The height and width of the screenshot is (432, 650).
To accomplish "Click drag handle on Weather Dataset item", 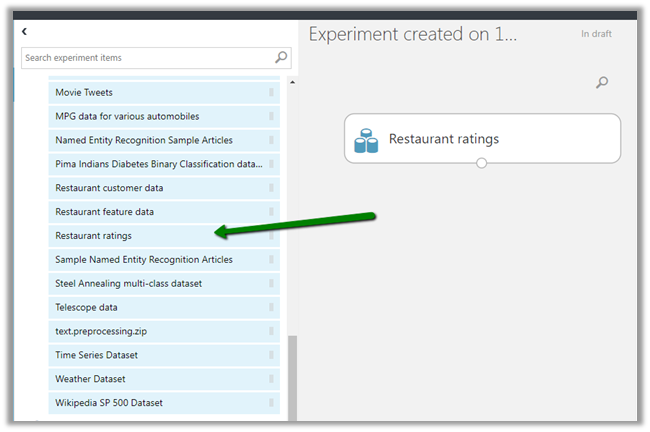I will (x=271, y=379).
